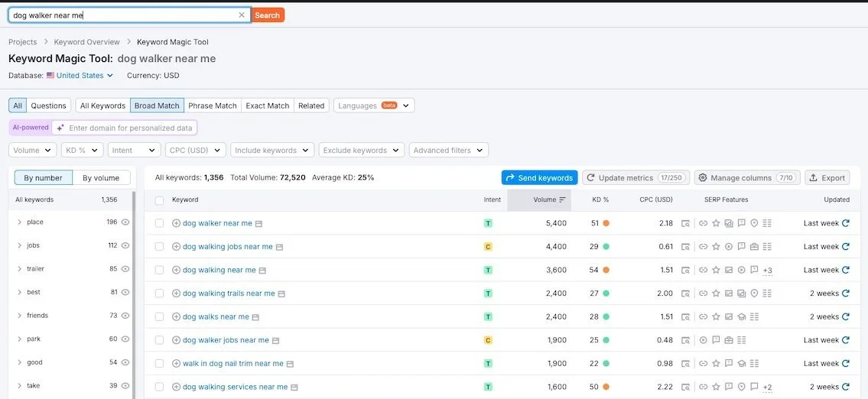Open SERP snapshot icon beside 'dog walking near me' keyword
Viewport: 868px width, 399px height.
tap(262, 271)
